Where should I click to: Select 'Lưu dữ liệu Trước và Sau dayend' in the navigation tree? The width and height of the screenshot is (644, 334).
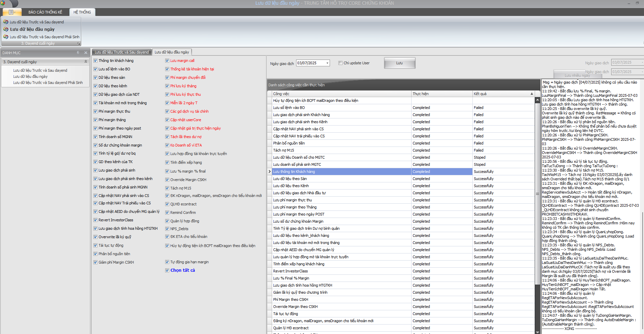(40, 70)
